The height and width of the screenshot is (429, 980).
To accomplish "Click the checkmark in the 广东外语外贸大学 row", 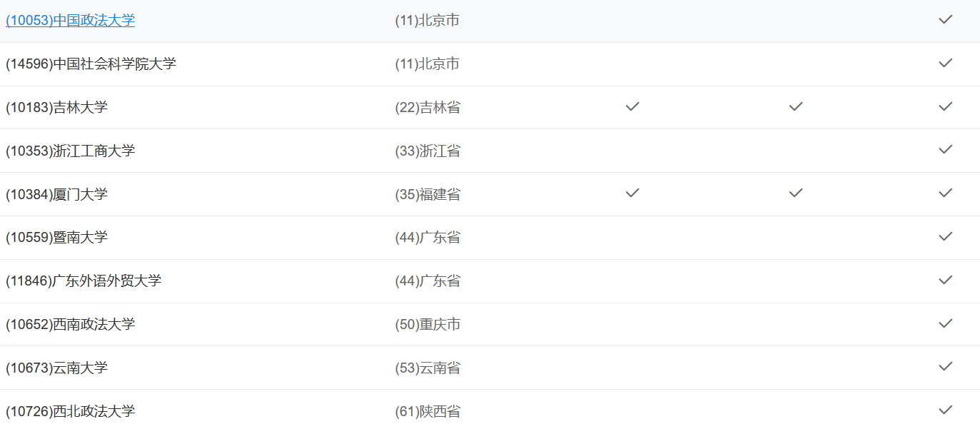I will pos(945,281).
